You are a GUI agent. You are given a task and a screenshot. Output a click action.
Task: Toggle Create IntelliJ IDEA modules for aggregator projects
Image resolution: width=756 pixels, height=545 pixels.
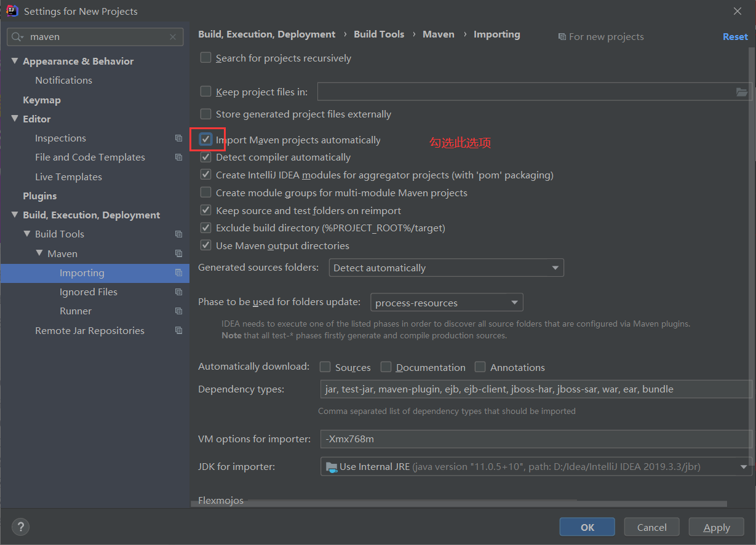click(206, 175)
